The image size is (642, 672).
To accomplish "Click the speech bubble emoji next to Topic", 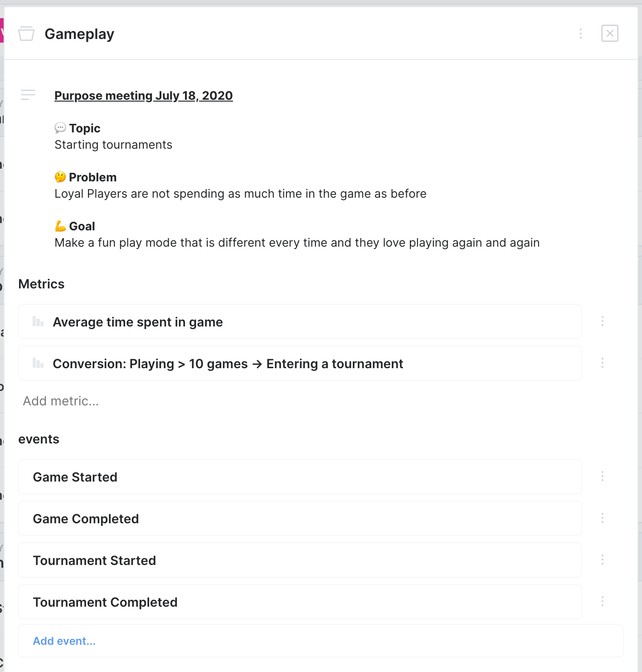I will coord(61,128).
